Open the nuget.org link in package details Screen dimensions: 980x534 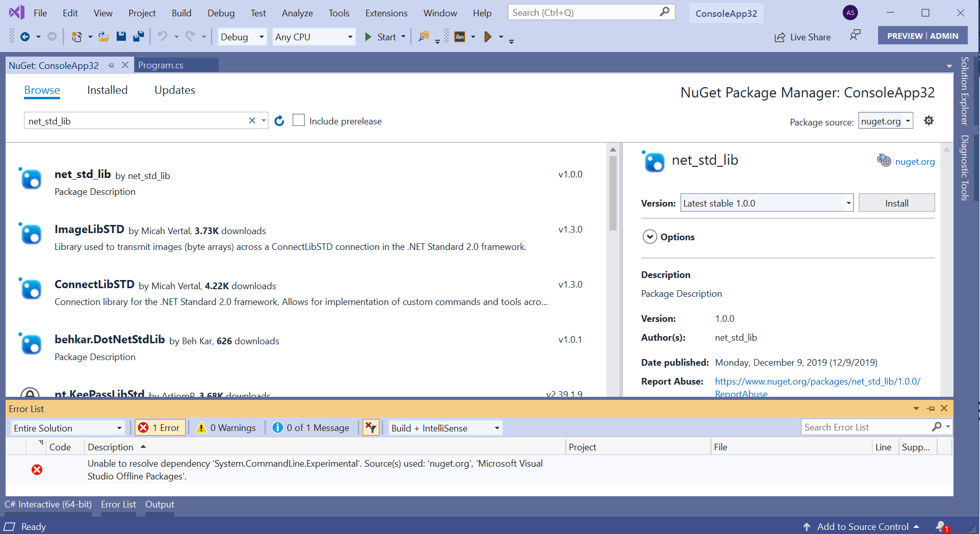(915, 161)
